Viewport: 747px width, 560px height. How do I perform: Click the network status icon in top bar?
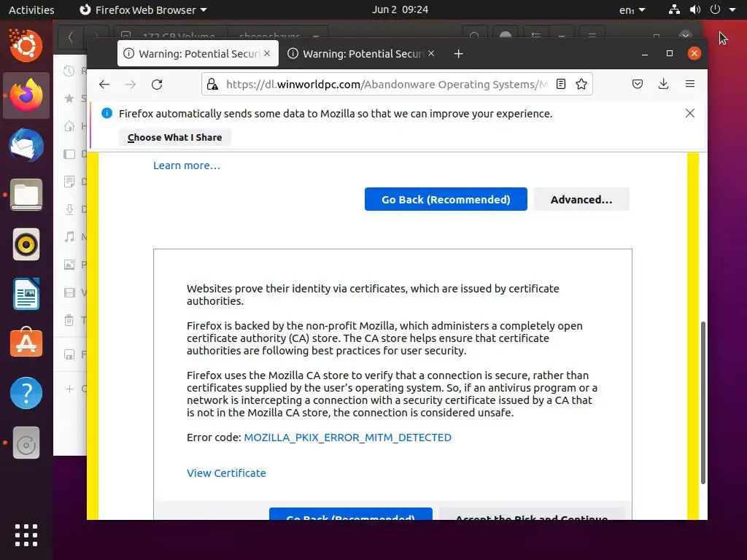tap(674, 9)
